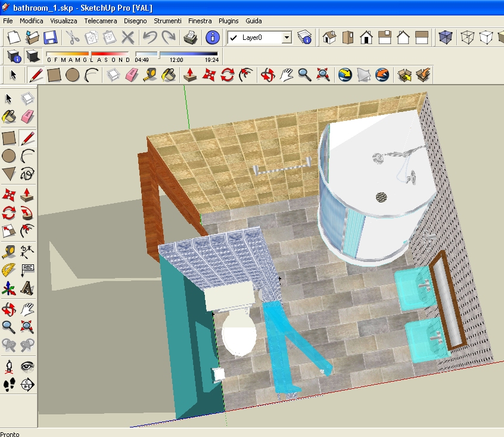Adjust the month shadow slider
Viewport: 504px width, 437px height.
pyautogui.click(x=91, y=56)
